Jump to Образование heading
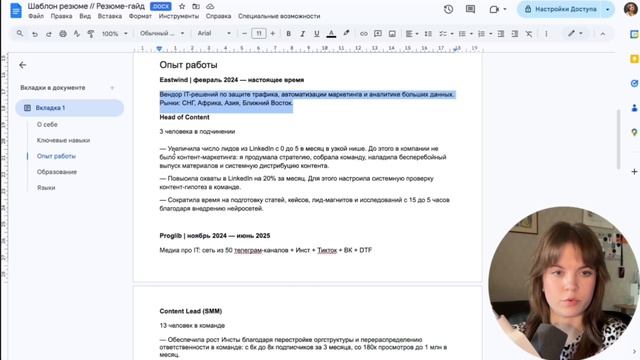 click(x=57, y=172)
